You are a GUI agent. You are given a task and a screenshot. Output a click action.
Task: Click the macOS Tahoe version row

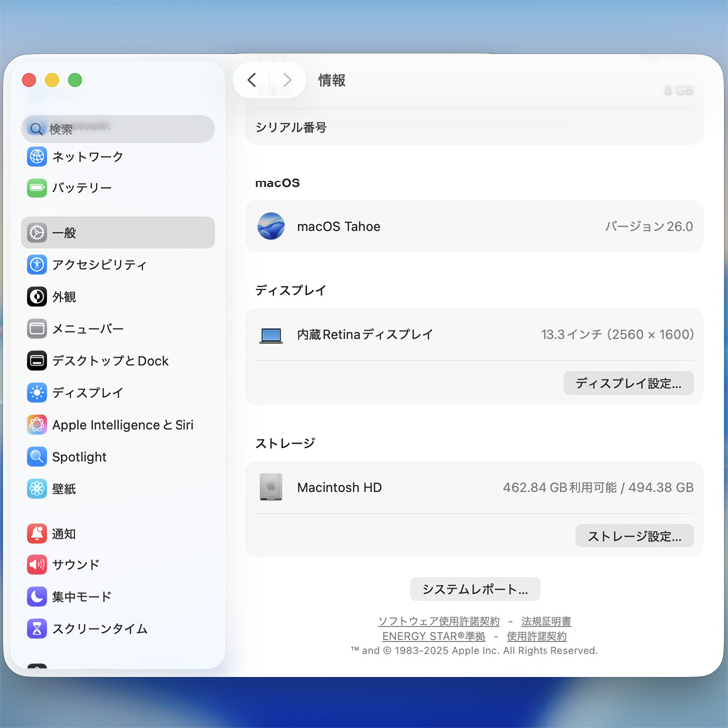pyautogui.click(x=475, y=227)
